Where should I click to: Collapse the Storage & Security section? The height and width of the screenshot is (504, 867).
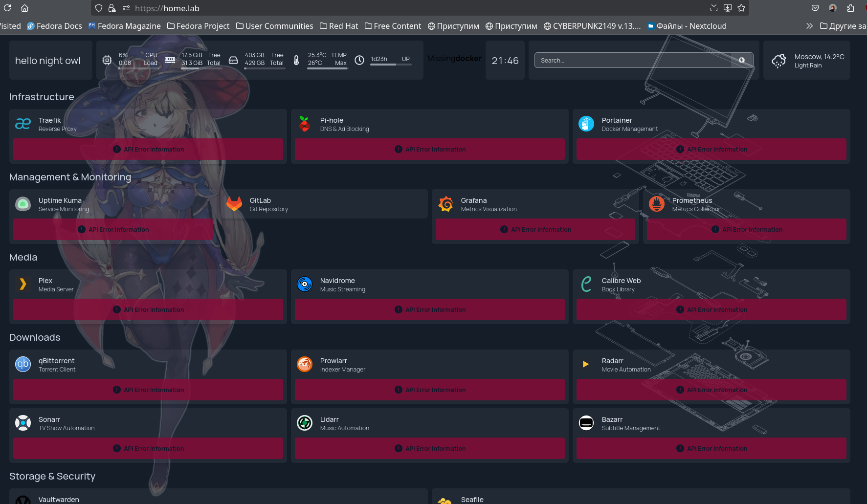pos(52,476)
